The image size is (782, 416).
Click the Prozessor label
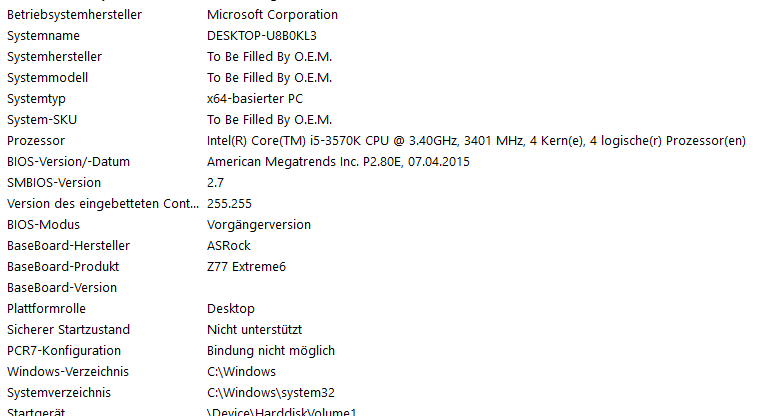(35, 141)
